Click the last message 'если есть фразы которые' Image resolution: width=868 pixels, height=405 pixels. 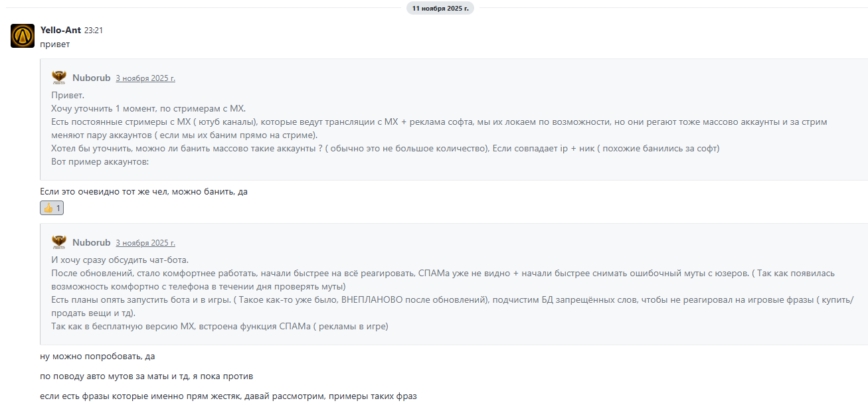228,396
